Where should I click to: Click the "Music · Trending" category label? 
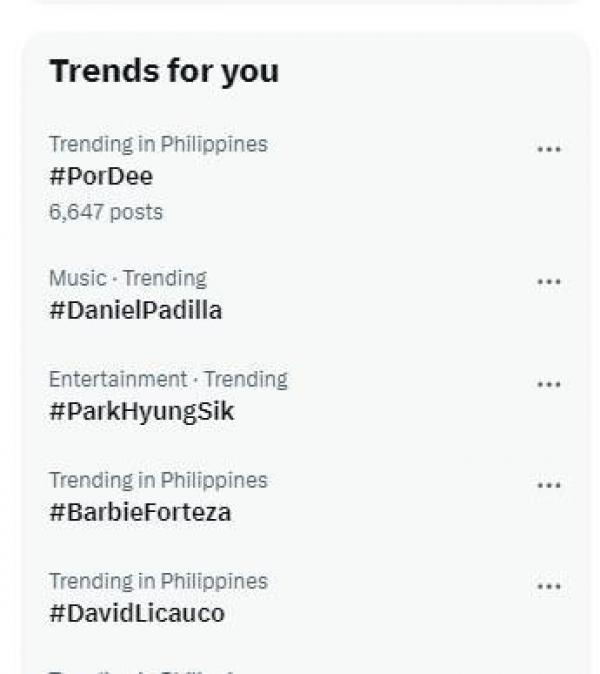[x=127, y=278]
